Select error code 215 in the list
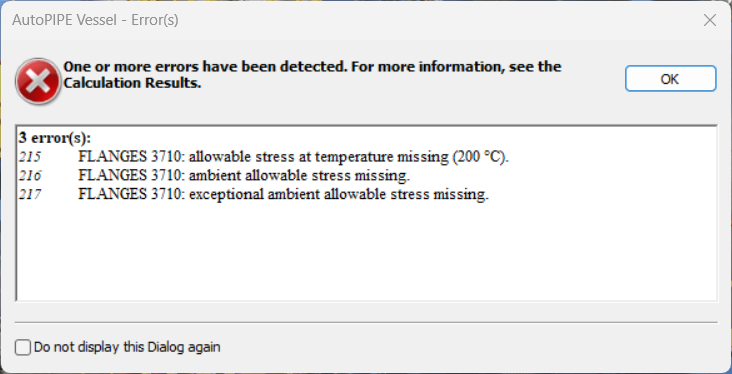Screen dimensions: 732x374 pyautogui.click(x=30, y=157)
